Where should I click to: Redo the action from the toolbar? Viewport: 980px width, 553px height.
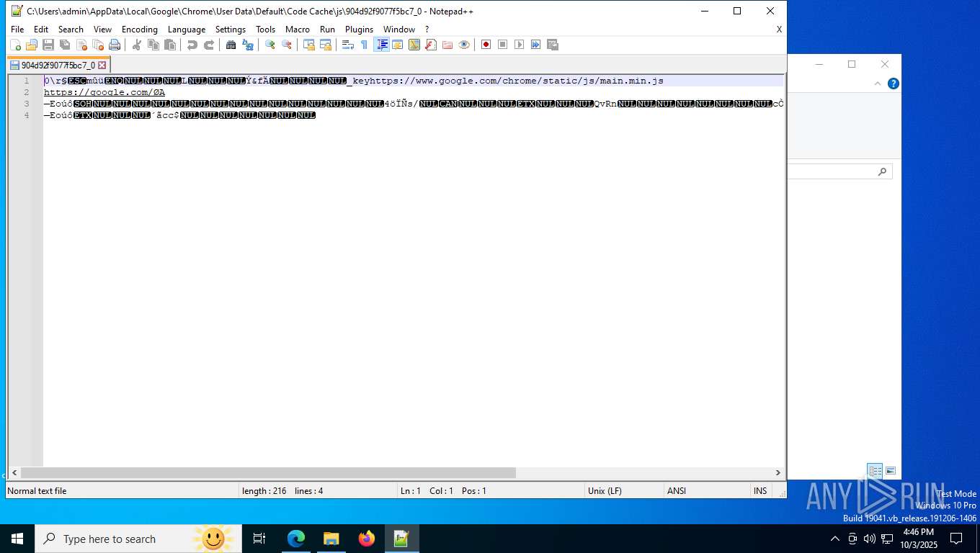point(209,45)
